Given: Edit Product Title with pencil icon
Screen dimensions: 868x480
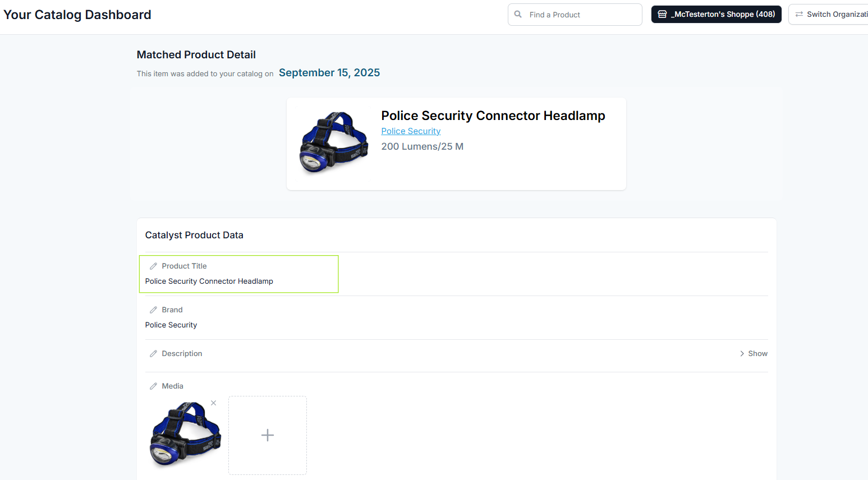Looking at the screenshot, I should (x=153, y=266).
